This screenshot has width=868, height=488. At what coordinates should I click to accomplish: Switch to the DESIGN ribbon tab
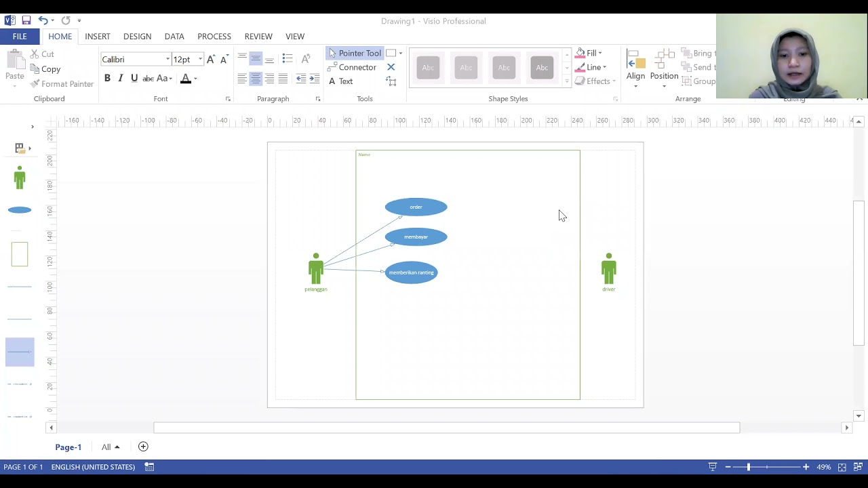[x=137, y=37]
